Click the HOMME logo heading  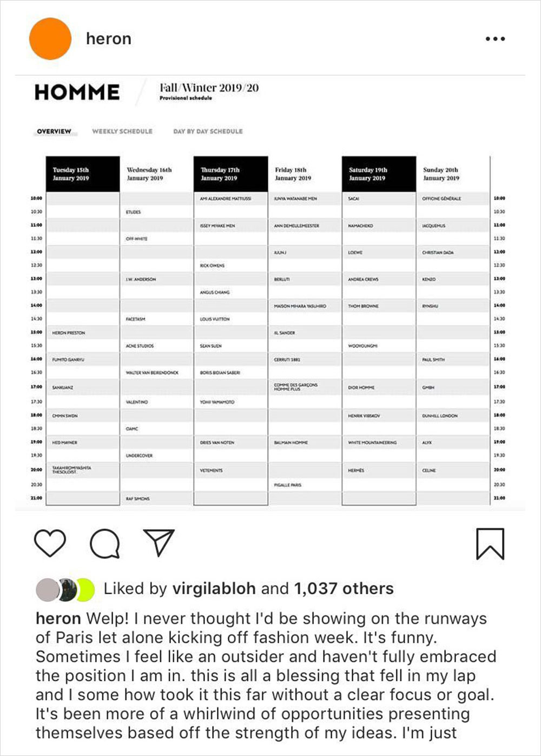(77, 93)
